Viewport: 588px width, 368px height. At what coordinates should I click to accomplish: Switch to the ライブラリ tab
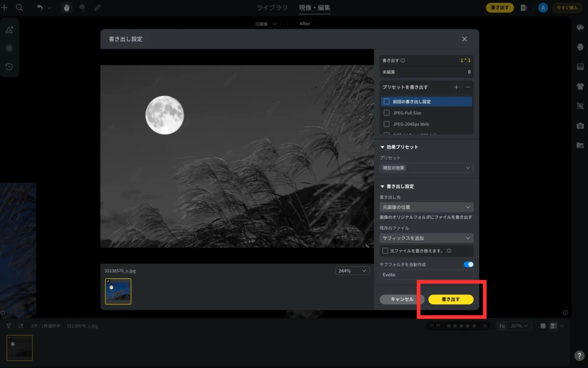point(272,8)
